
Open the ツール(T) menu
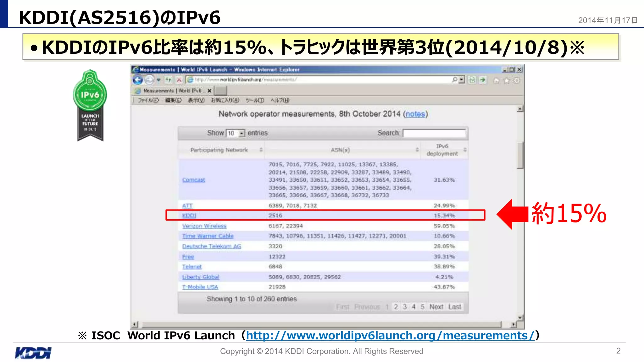[x=255, y=100]
